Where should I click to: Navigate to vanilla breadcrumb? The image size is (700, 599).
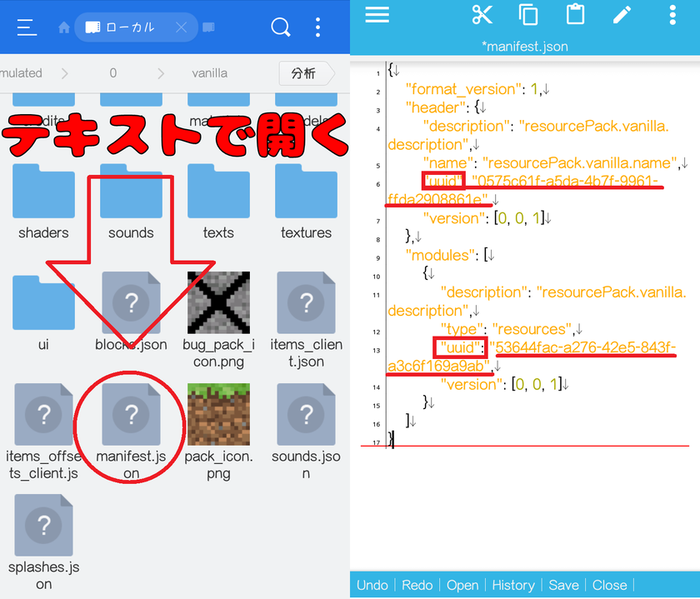pyautogui.click(x=209, y=73)
